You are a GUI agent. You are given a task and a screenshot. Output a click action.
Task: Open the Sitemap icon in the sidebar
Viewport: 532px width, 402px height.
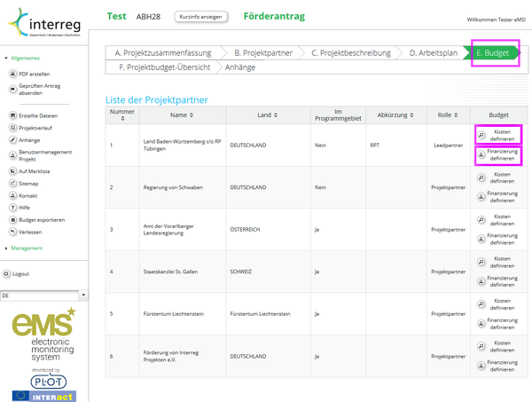(11, 182)
